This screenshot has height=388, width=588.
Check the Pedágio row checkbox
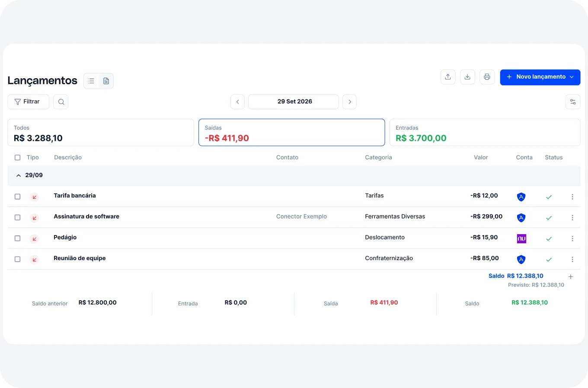pos(17,238)
